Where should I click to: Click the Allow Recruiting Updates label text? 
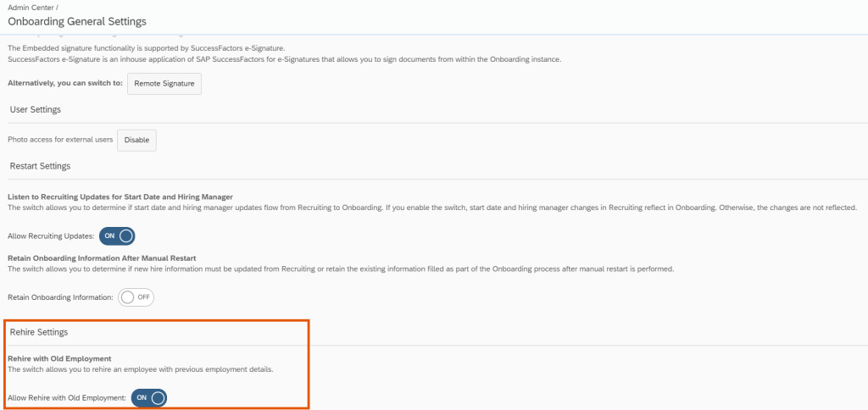coord(51,235)
